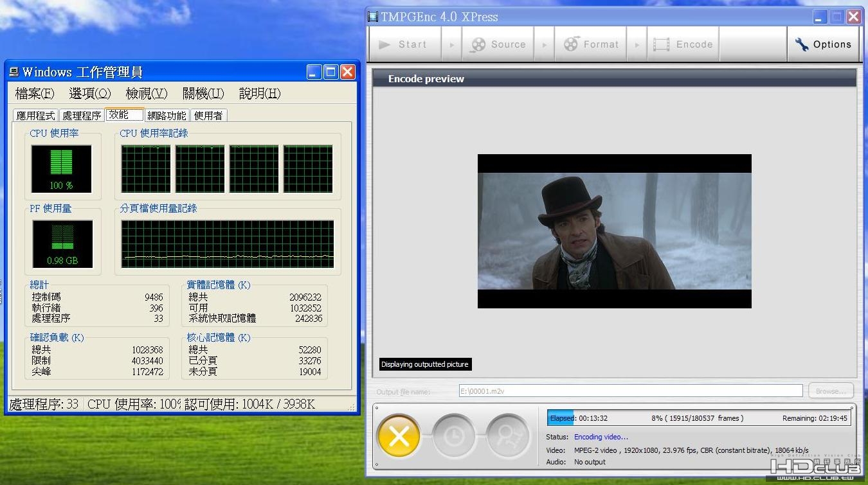Click the Remaining: 02:19:45 text
Viewport: 868px width, 485px height.
815,418
